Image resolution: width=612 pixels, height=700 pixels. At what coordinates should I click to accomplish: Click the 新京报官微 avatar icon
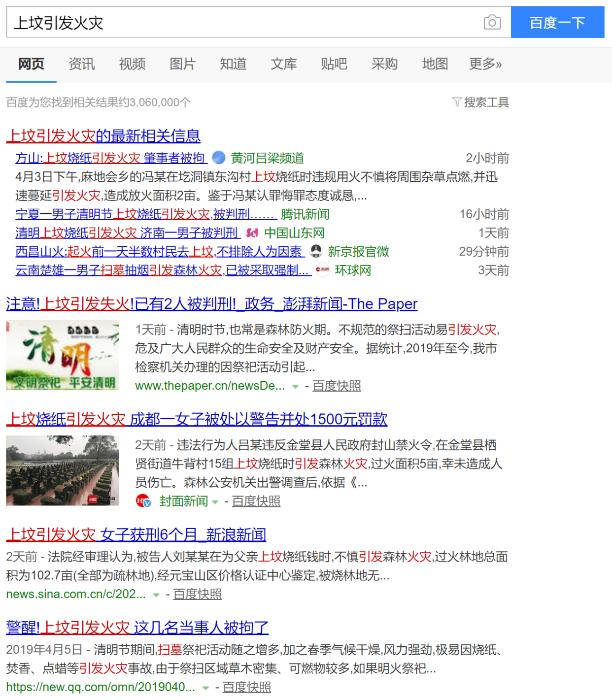(315, 251)
